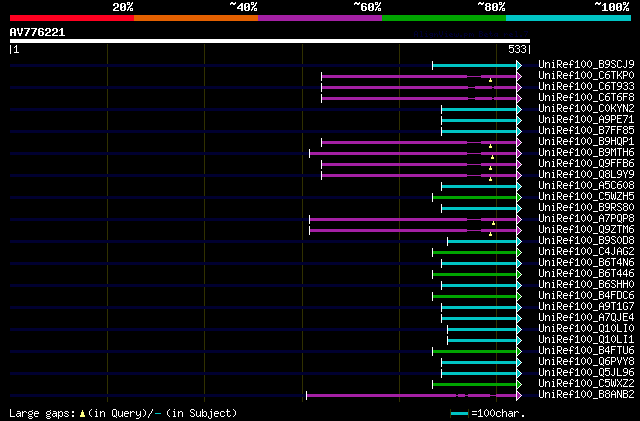Select the UniRef100_A5C608 label
The height and width of the screenshot is (421, 640).
(586, 185)
